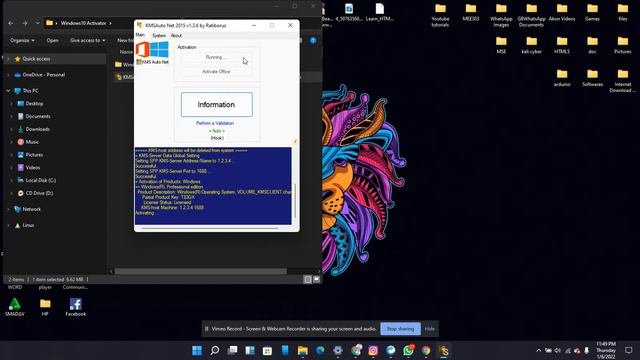This screenshot has width=640, height=360.
Task: Open the System tab in KMSAuto
Action: point(159,36)
